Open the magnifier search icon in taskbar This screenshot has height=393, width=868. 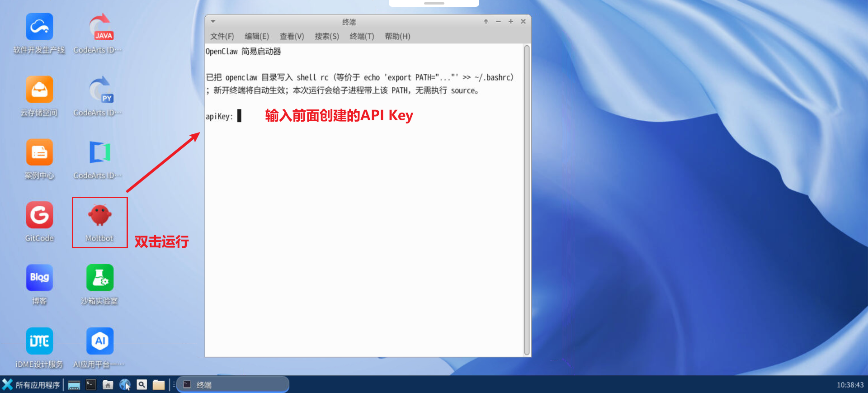point(142,384)
